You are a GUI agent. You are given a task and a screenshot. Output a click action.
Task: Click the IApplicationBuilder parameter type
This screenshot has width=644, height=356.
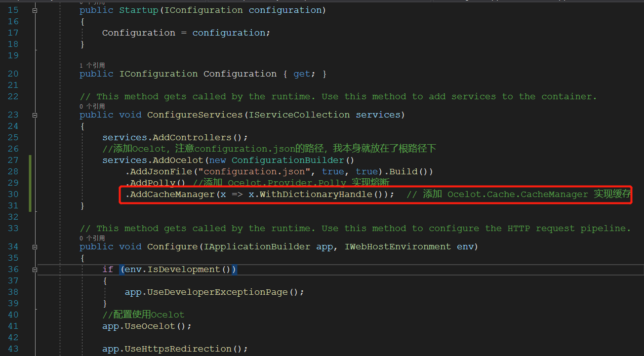(257, 247)
